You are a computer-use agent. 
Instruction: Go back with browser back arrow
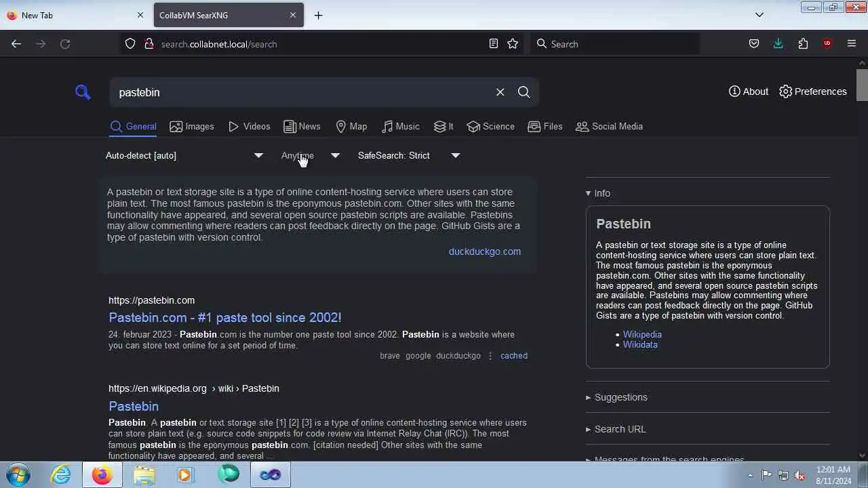tap(16, 44)
